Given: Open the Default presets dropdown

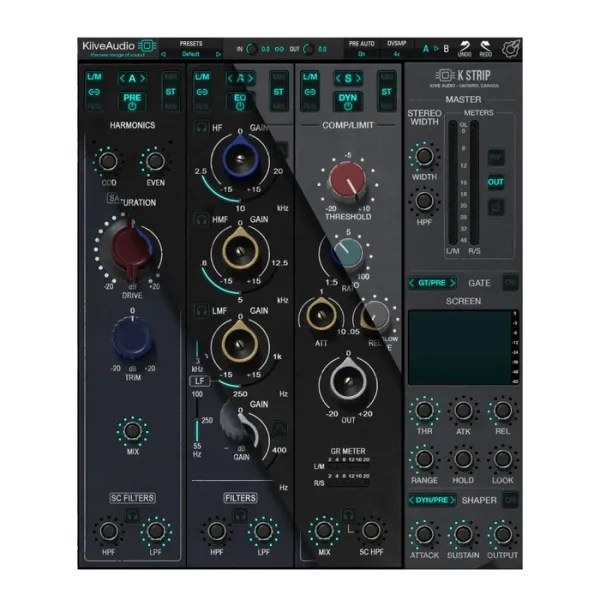Looking at the screenshot, I should [190, 54].
